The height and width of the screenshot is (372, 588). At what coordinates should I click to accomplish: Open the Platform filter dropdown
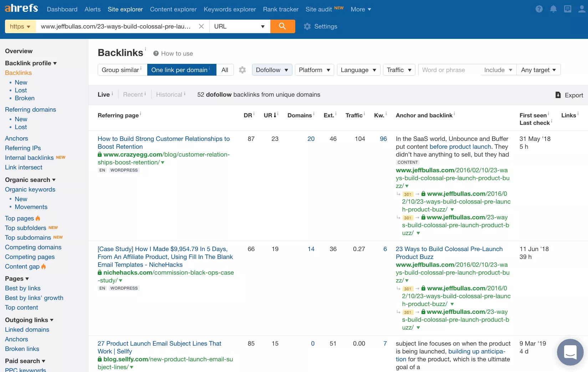(x=314, y=70)
